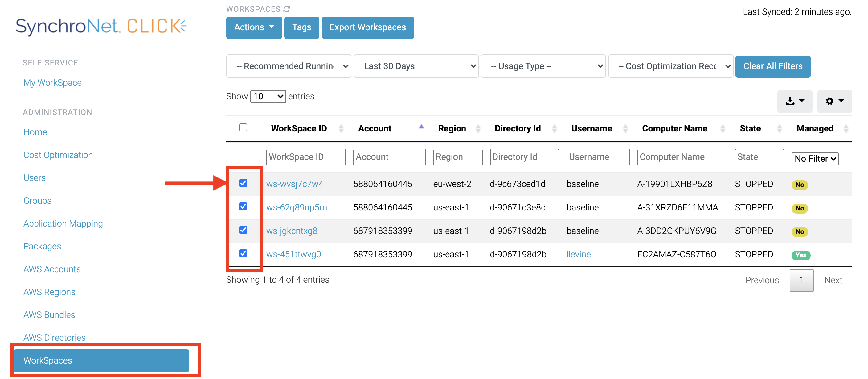This screenshot has width=868, height=379.
Task: Open Users sidebar item
Action: 35,178
